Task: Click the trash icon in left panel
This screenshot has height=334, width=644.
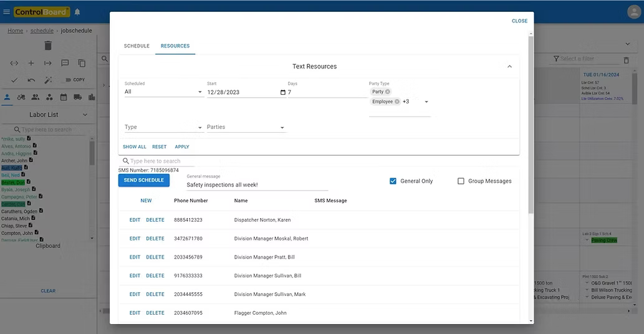Action: 48,45
